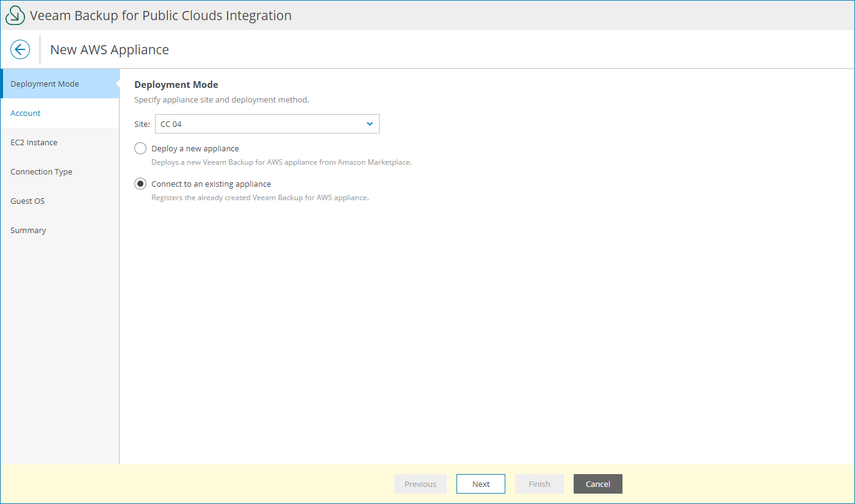Click the disabled Finish button
Image resolution: width=855 pixels, height=504 pixels.
point(539,483)
